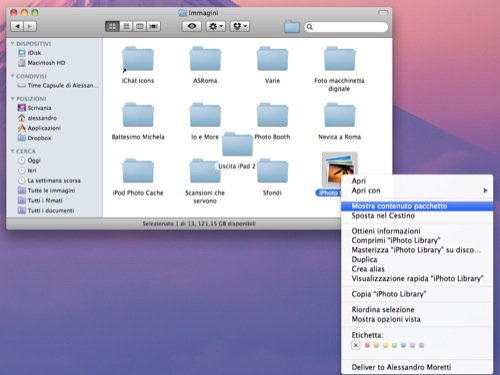Choose Copia "iPhoto Library"
The height and width of the screenshot is (375, 500).
point(417,294)
